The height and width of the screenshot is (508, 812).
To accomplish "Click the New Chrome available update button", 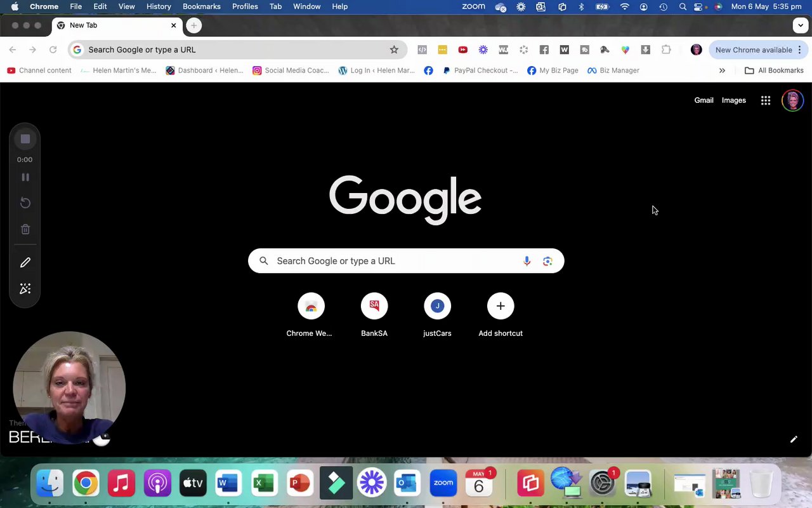I will coord(758,50).
